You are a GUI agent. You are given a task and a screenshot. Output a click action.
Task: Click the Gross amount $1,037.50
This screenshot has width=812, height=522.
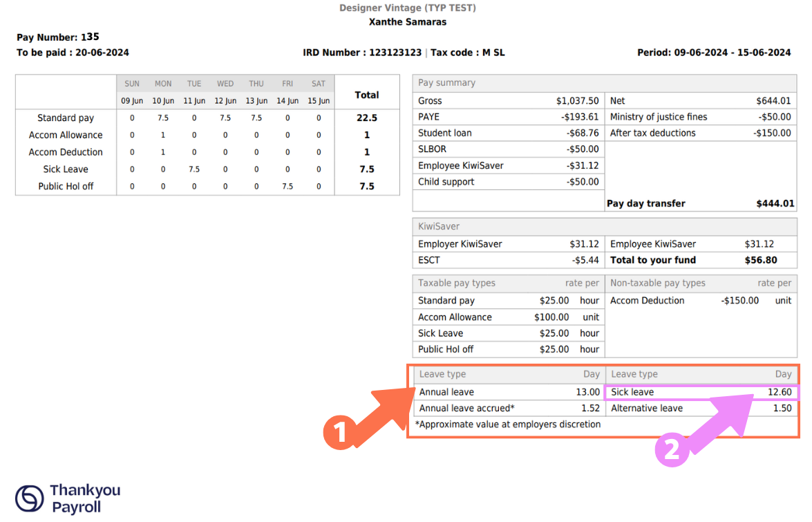(x=578, y=100)
